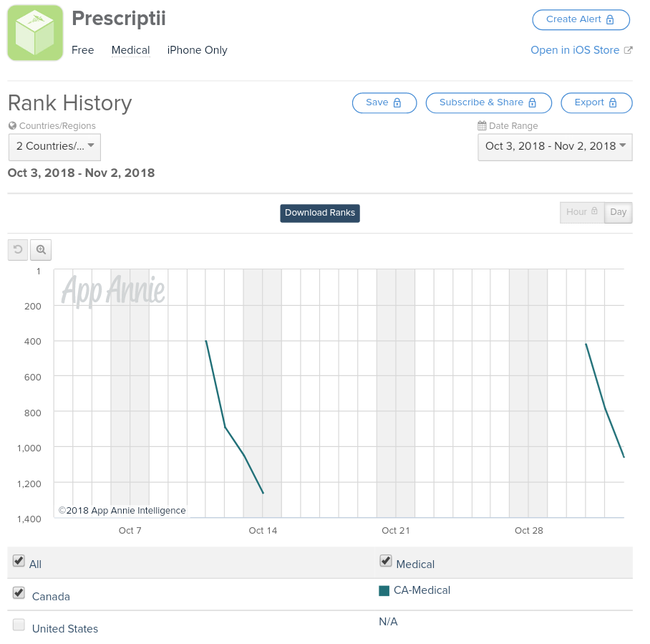Click the lock icon on Create Alert

(x=610, y=20)
